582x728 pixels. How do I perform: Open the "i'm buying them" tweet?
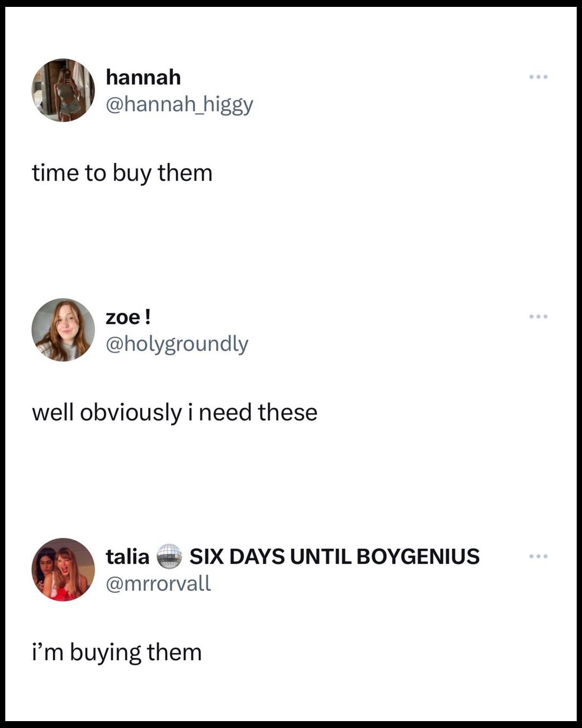click(116, 652)
